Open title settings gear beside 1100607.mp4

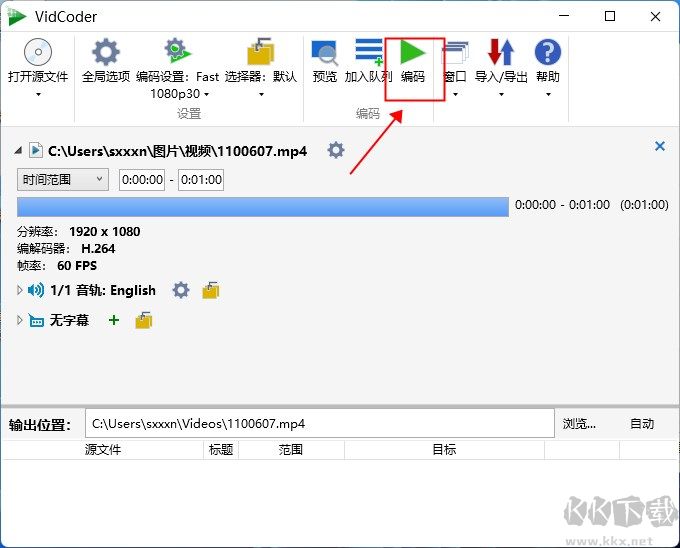(336, 150)
